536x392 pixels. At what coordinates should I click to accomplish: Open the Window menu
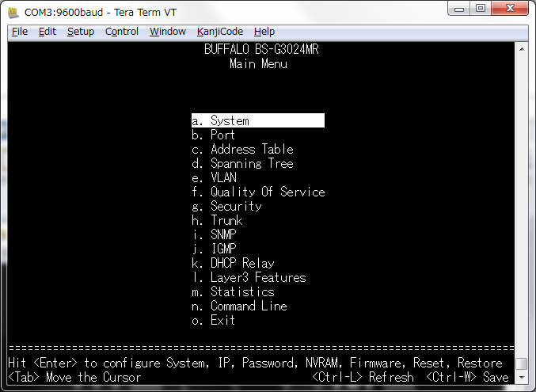click(x=168, y=32)
